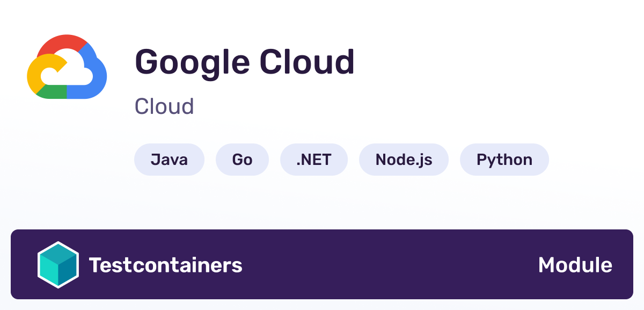Click the Google Cloud logo icon
644x310 pixels.
tap(67, 67)
